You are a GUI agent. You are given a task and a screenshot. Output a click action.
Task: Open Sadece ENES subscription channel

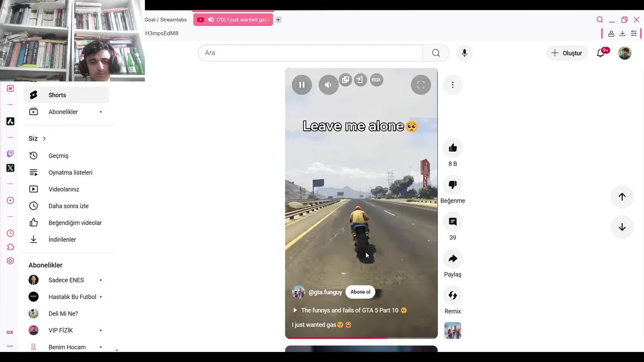point(66,280)
